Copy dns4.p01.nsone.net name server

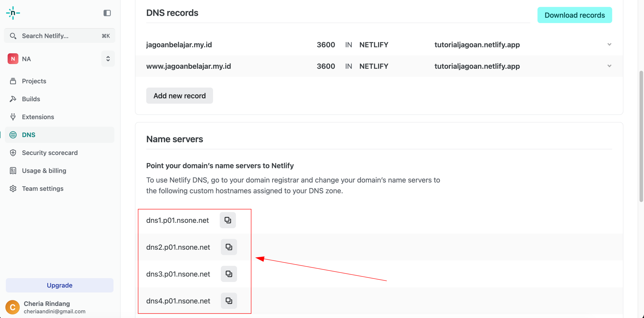click(229, 301)
